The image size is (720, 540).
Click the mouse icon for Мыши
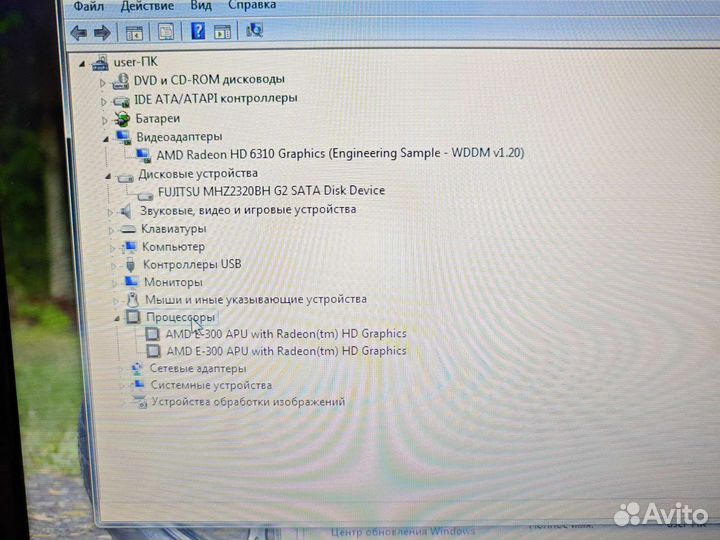pos(133,299)
